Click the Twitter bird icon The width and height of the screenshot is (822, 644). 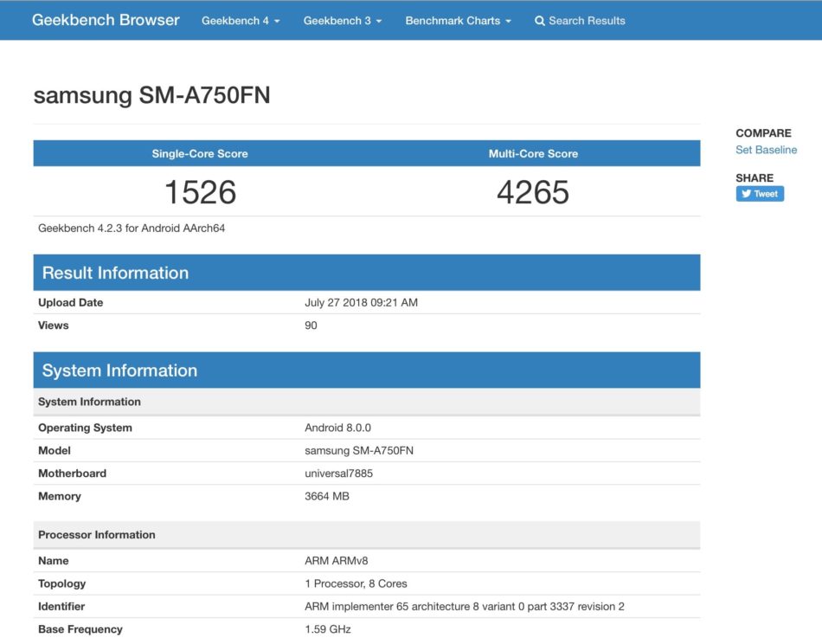tap(747, 194)
